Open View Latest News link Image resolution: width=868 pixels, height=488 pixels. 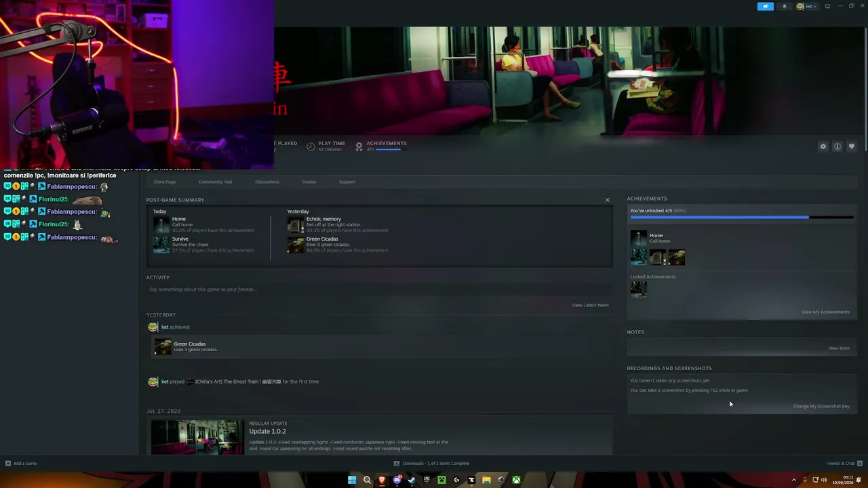tap(591, 305)
